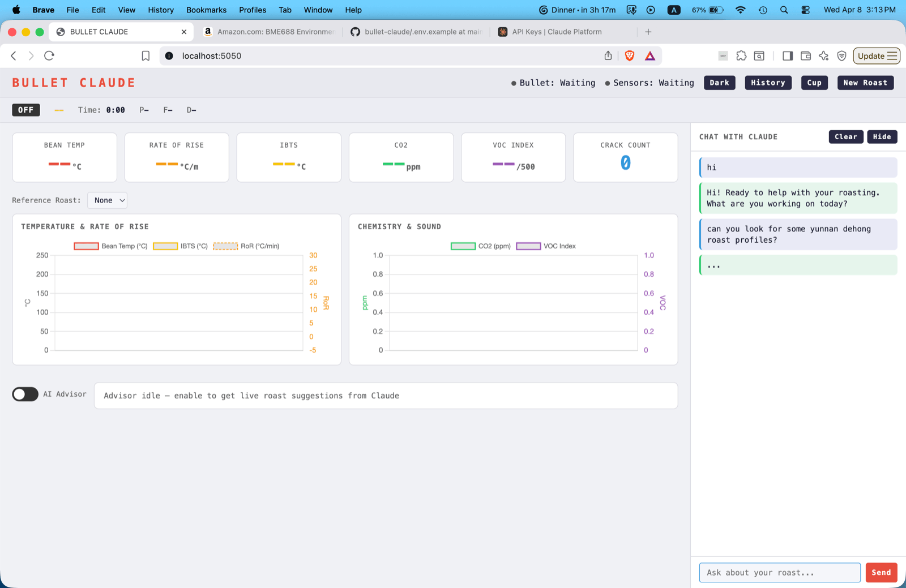Click the VOC Index readout card
This screenshot has height=588, width=906.
point(513,157)
